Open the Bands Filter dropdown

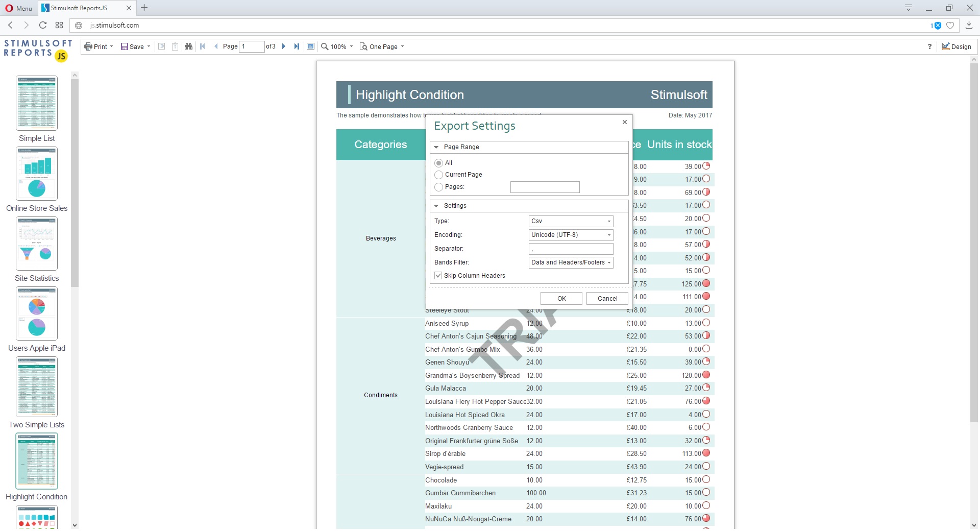571,262
